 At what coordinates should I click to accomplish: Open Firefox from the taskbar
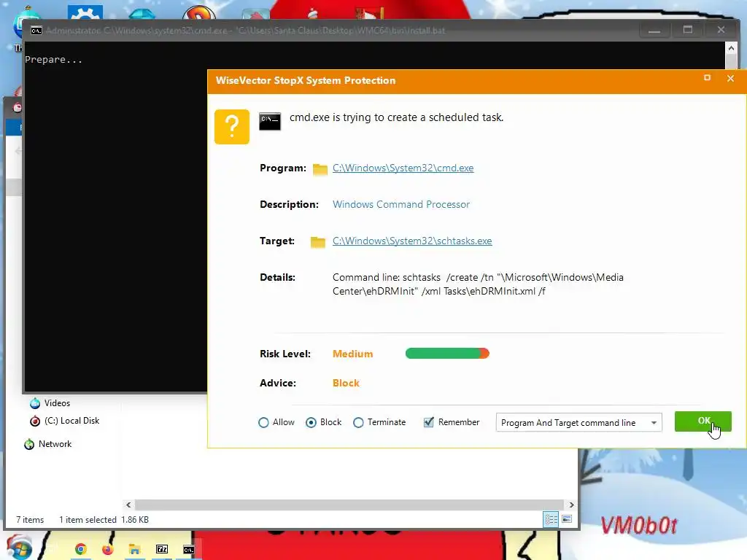point(108,550)
